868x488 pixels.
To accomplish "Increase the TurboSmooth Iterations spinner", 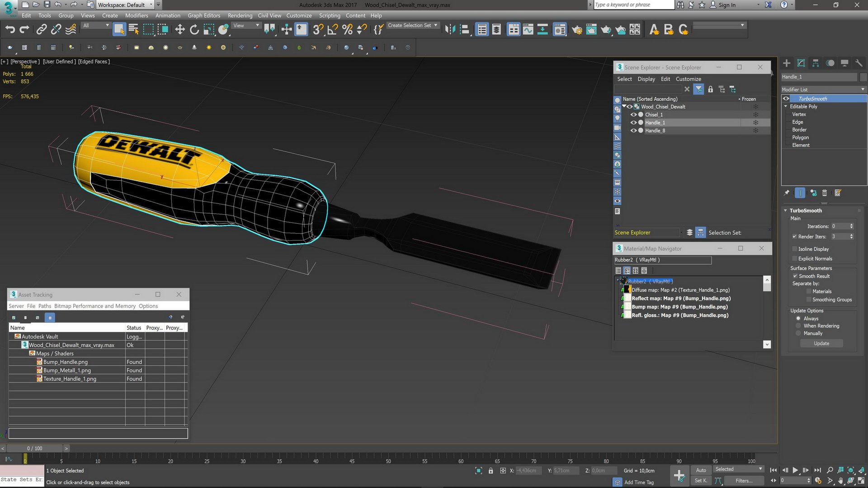I will 851,225.
